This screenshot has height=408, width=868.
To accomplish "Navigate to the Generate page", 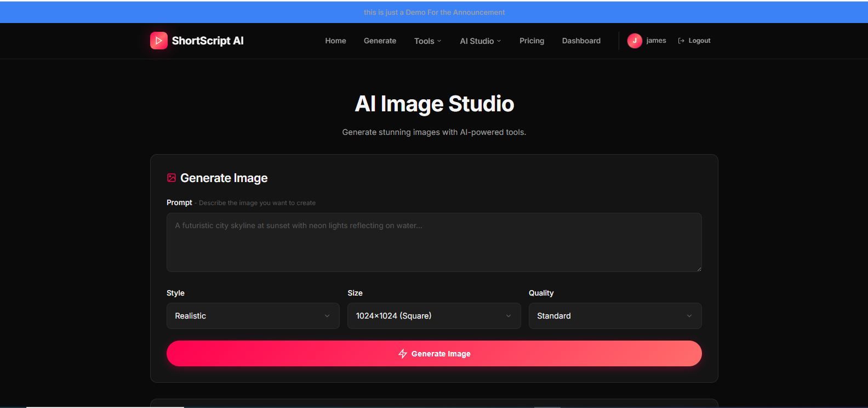I will (x=380, y=41).
